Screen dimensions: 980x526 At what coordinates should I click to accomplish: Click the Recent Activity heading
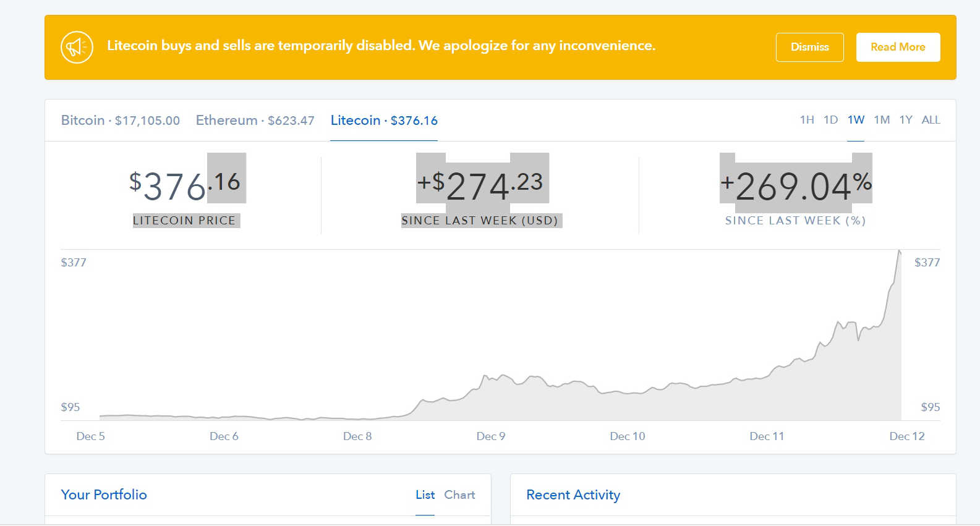573,494
